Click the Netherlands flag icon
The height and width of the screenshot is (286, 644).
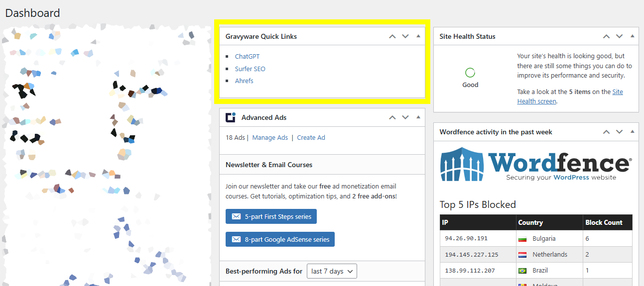pos(522,255)
